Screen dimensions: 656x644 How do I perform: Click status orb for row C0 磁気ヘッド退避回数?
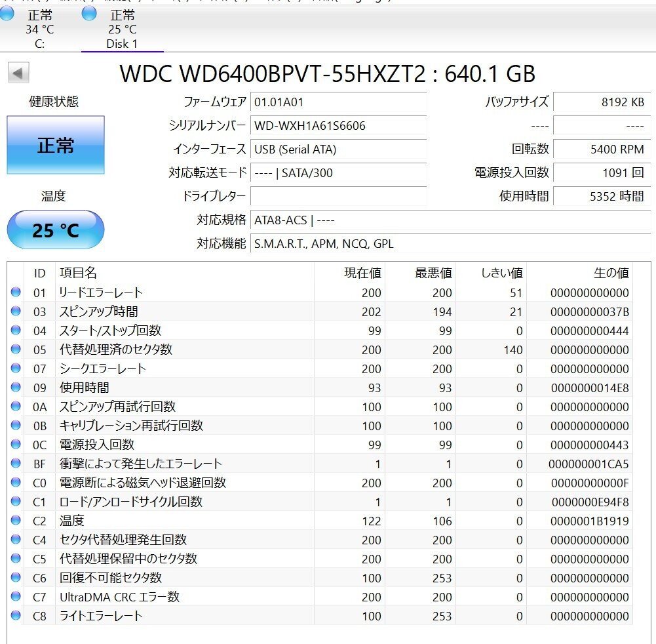[16, 482]
